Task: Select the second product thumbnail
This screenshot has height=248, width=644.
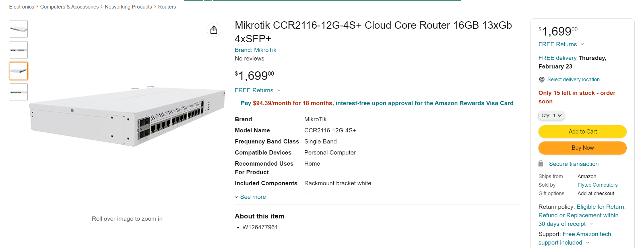Action: [19, 50]
